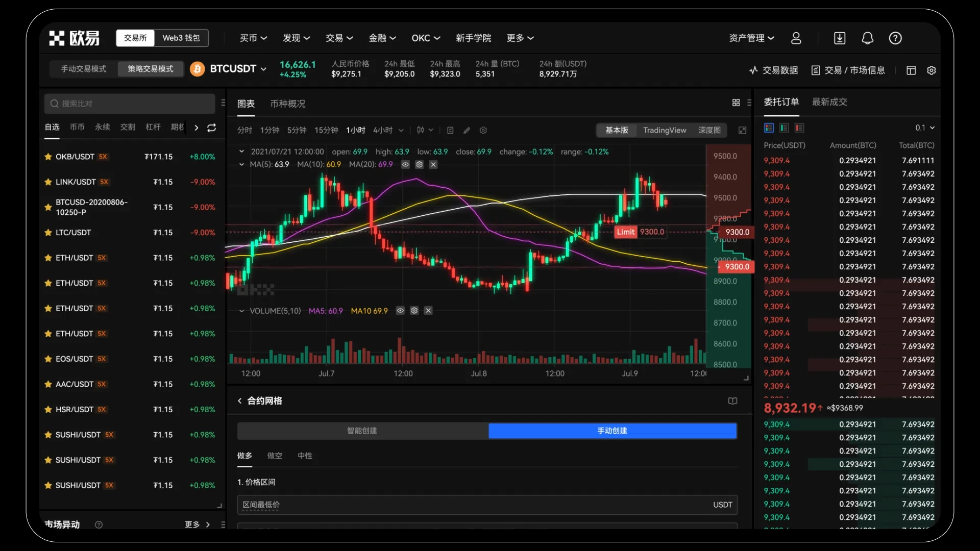Show both bids and asks order book view
Screen dimensions: 980x551
click(769, 128)
